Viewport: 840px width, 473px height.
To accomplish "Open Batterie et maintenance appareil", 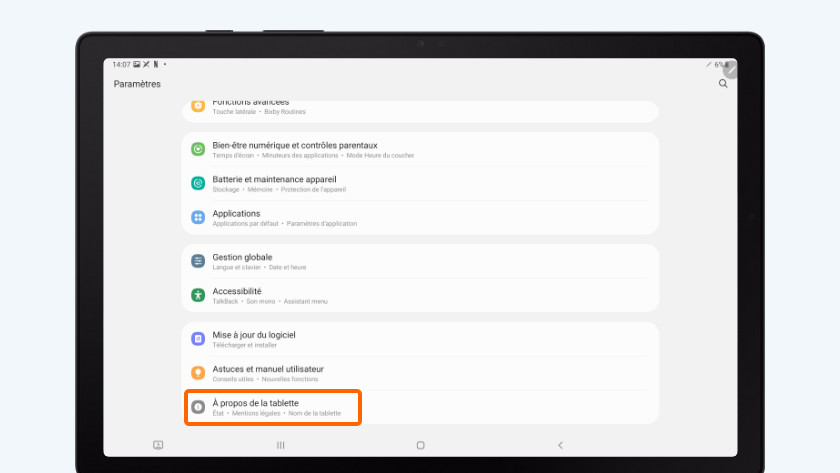I will pyautogui.click(x=420, y=184).
